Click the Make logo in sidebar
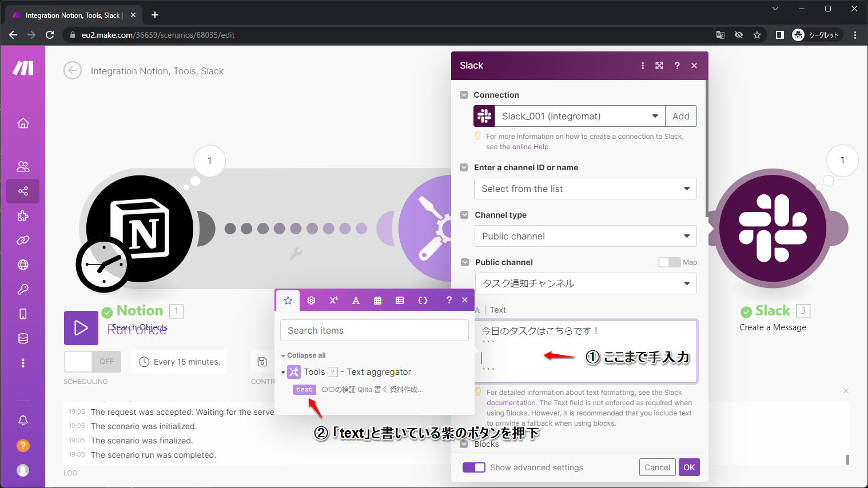Screen dimensions: 868x488 point(23,68)
